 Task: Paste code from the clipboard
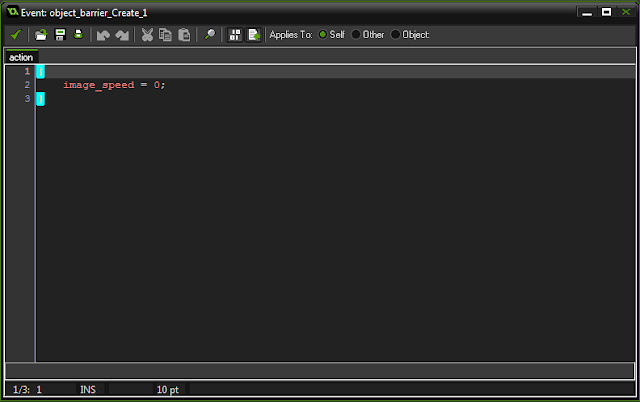point(184,35)
